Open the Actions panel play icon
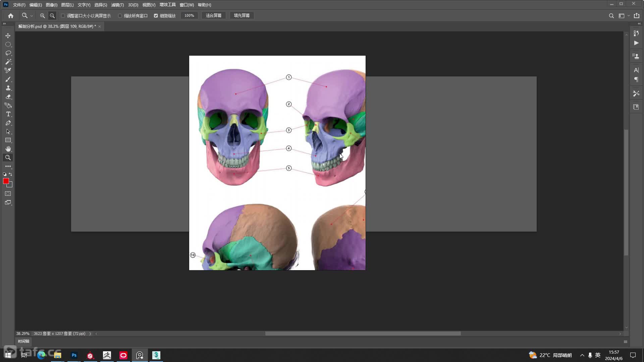Image resolution: width=644 pixels, height=362 pixels. (x=636, y=43)
